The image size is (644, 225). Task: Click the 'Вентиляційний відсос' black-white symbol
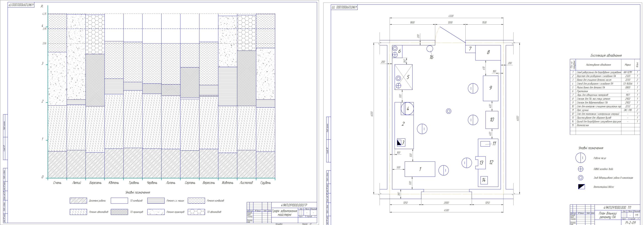pyautogui.click(x=581, y=187)
